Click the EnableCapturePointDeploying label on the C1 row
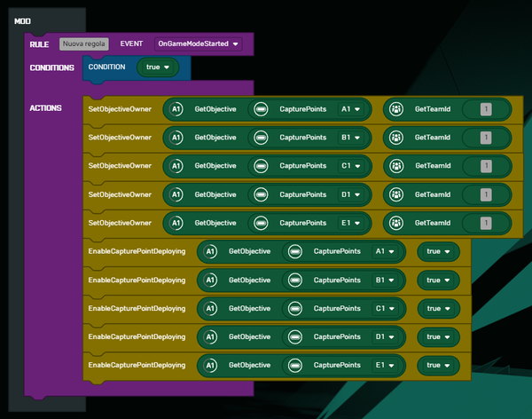 tap(137, 308)
